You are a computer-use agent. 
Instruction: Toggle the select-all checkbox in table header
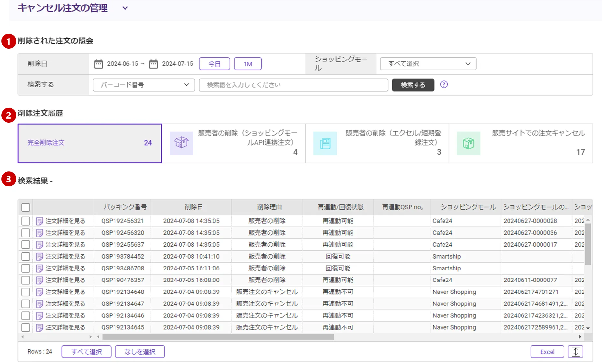click(x=26, y=207)
